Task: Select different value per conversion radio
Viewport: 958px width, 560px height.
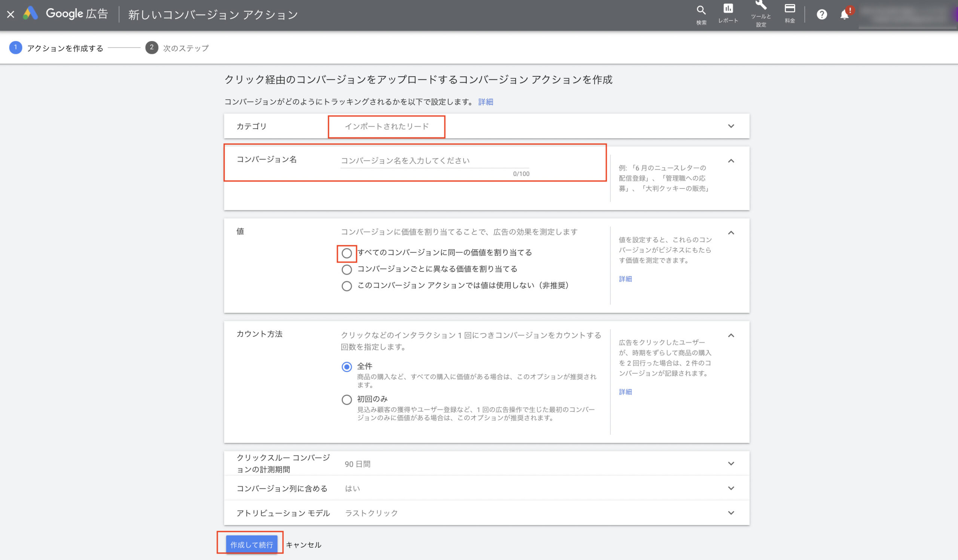Action: 346,270
